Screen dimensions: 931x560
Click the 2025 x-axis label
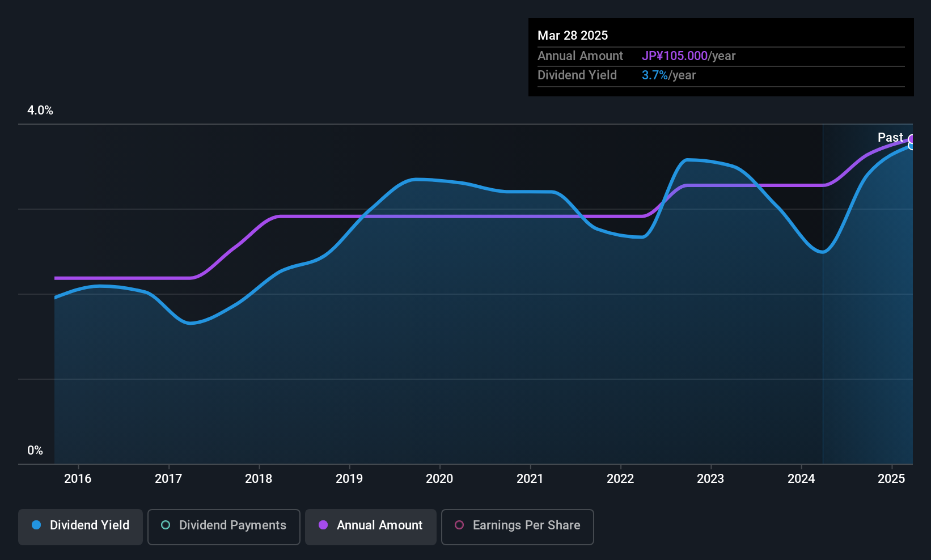pos(891,479)
